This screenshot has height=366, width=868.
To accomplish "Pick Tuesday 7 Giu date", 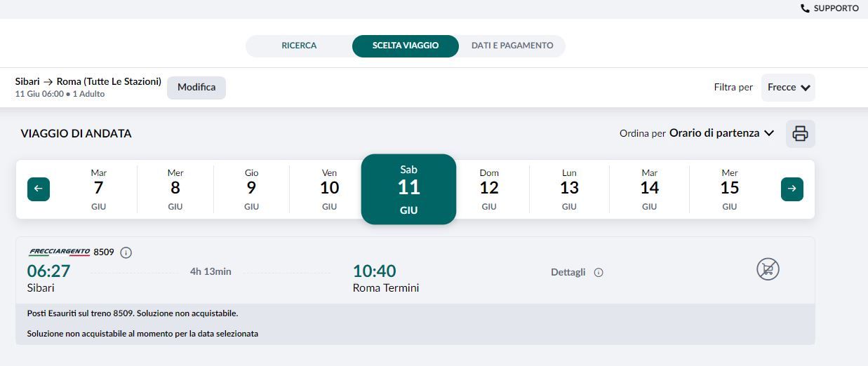I will tap(98, 189).
